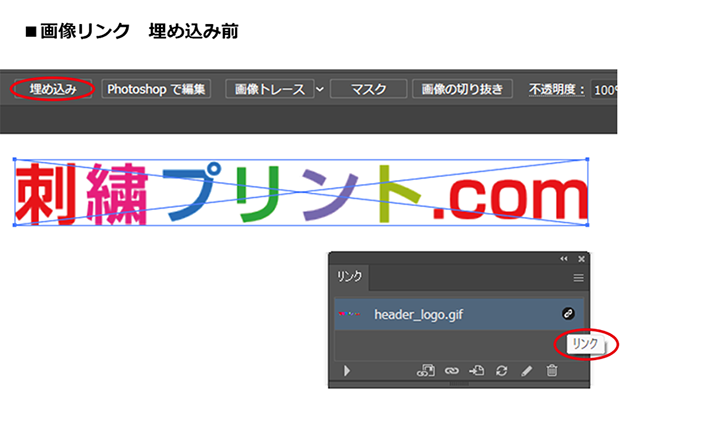Switch to the リンク panel tab
The width and height of the screenshot is (709, 430).
(x=349, y=276)
